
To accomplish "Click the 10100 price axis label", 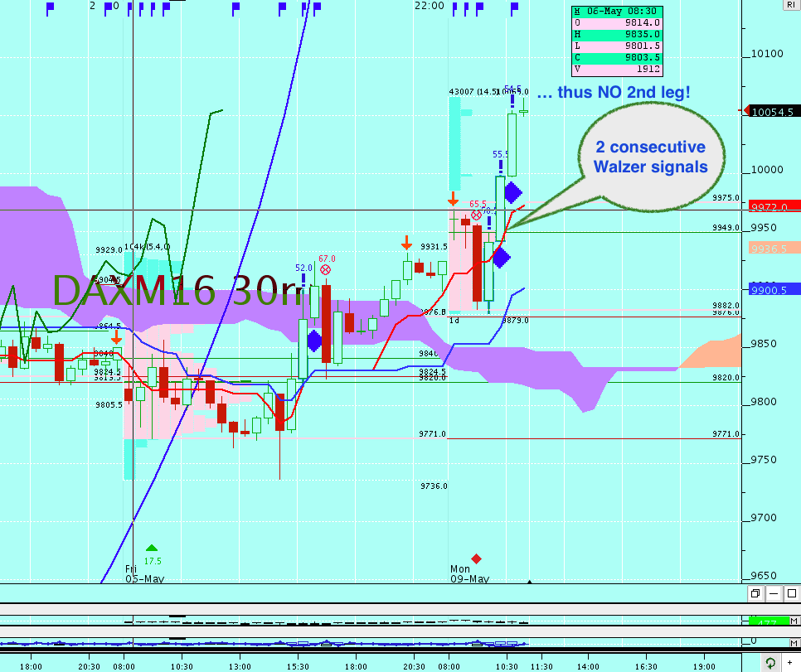I will [x=767, y=54].
